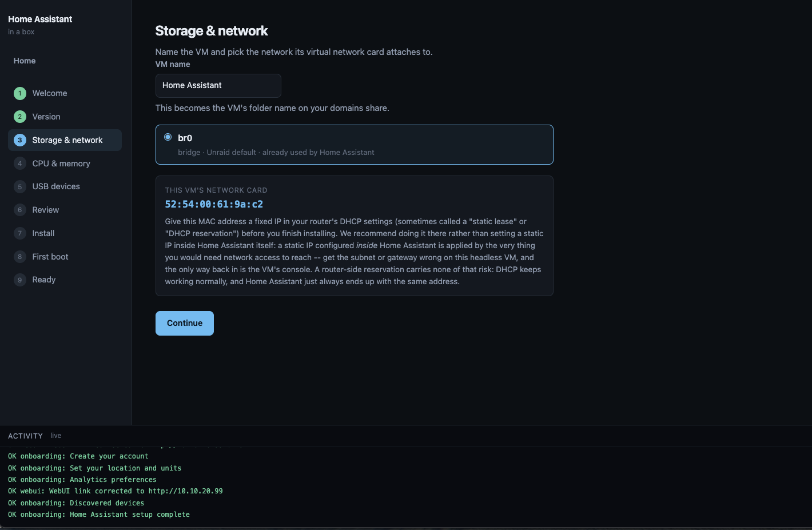The image size is (812, 530).
Task: Select Storage & network step
Action: (65, 140)
